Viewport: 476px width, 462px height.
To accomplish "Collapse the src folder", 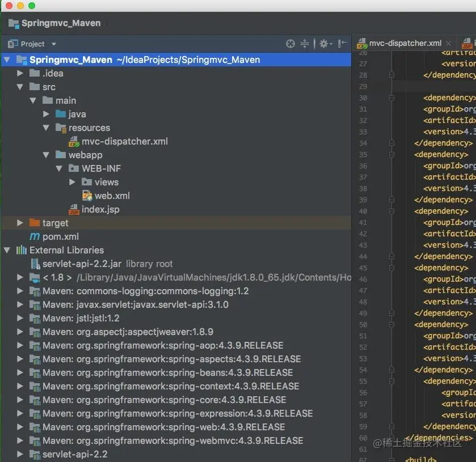I will [20, 87].
